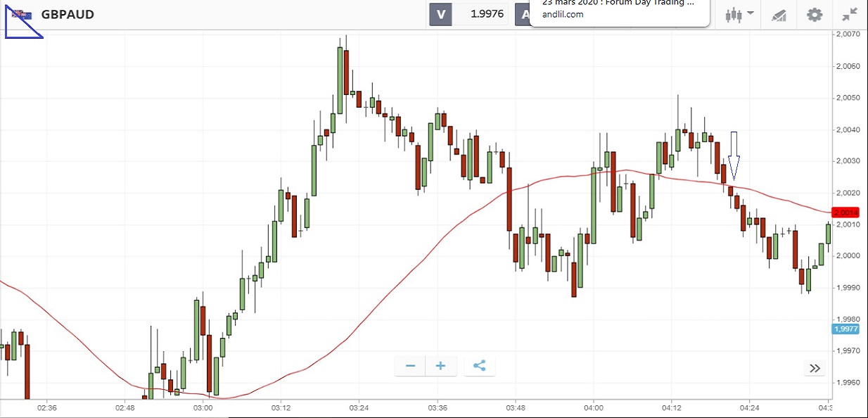Expand the chart type dropdown arrow
868x418 pixels.
[x=751, y=13]
